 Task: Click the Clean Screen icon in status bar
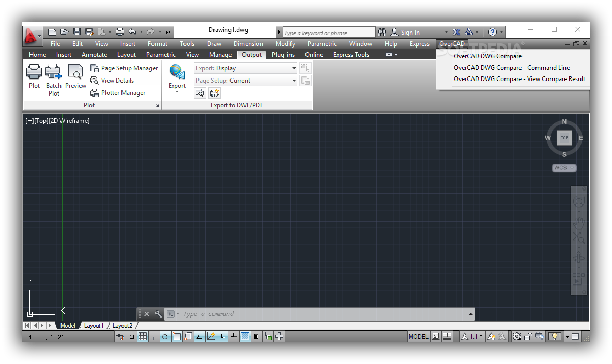coord(575,336)
